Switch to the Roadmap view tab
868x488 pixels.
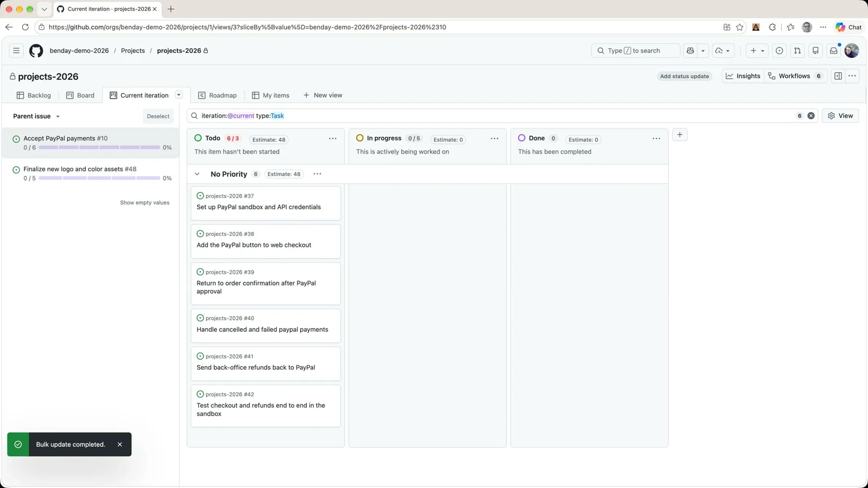coord(218,95)
